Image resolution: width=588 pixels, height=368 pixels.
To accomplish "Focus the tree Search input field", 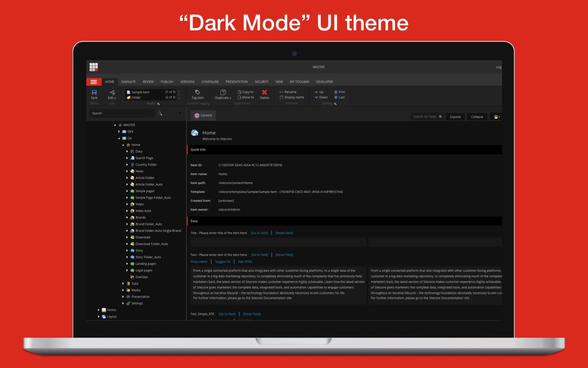I will tap(122, 113).
